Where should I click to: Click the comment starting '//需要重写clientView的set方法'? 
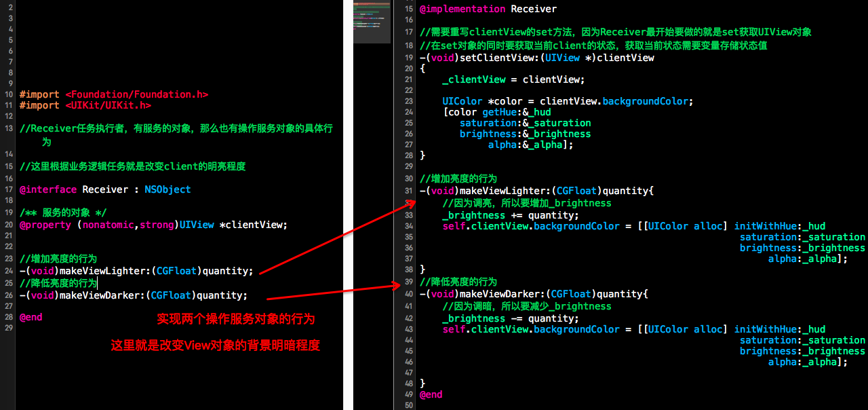coord(616,32)
